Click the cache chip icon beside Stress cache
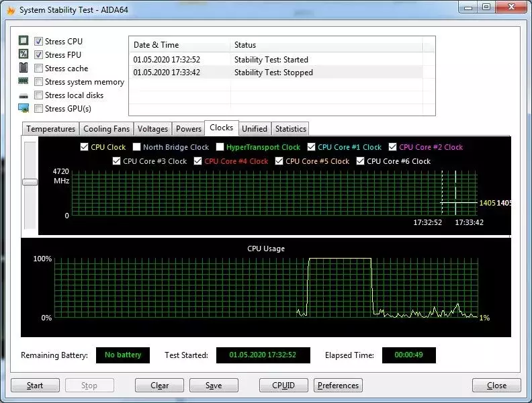The height and width of the screenshot is (403, 532). tap(24, 68)
